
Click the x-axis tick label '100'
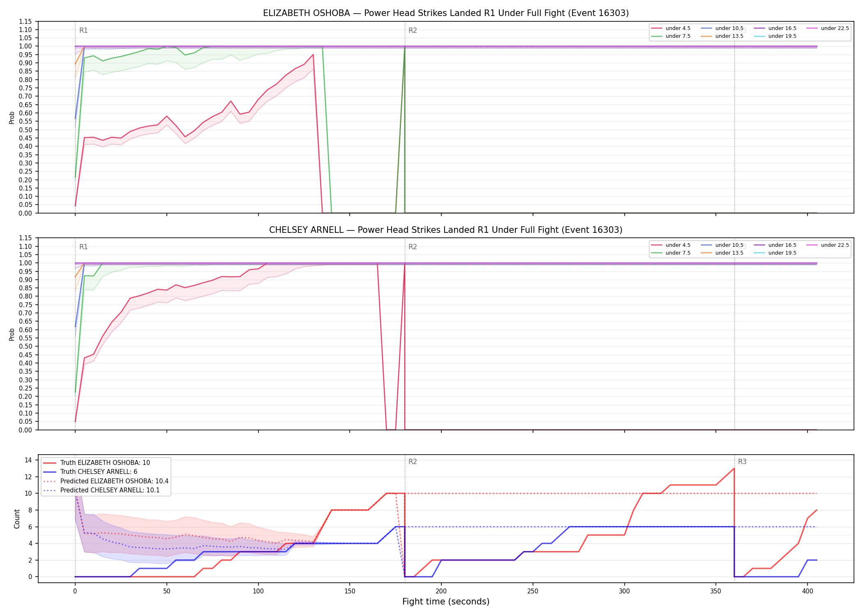(x=258, y=591)
